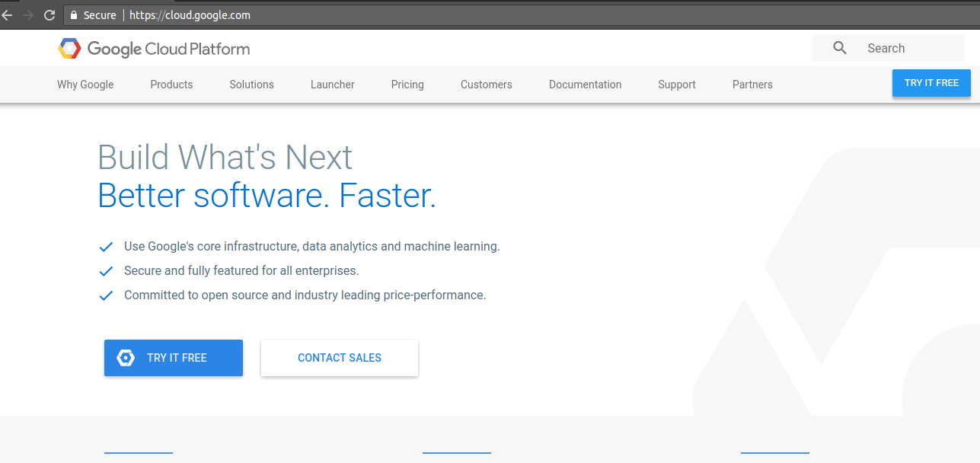
Task: Open the Partners navigation item
Action: 752,85
